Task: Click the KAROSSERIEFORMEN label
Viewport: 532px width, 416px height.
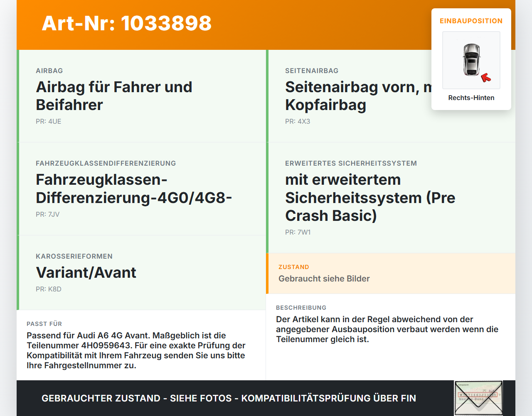Action: tap(74, 256)
